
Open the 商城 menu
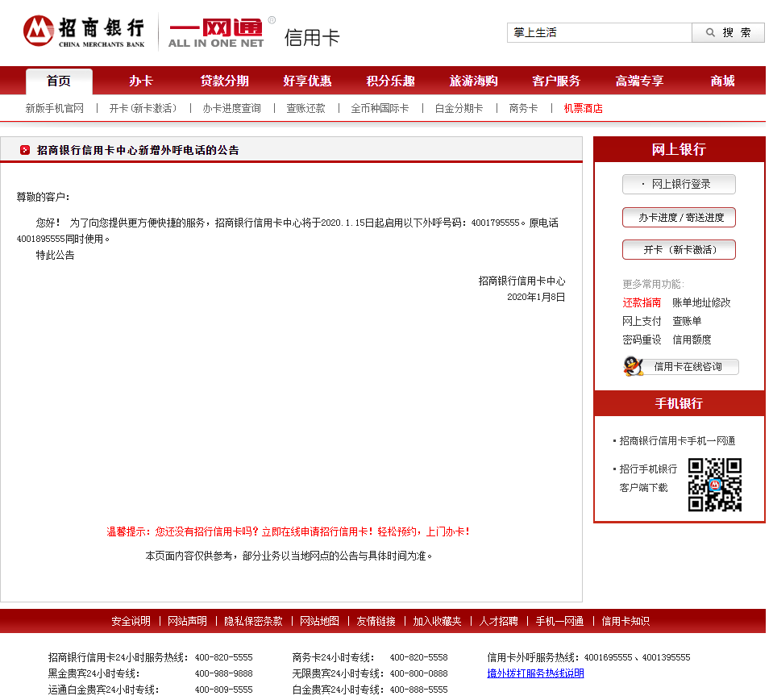(x=722, y=81)
